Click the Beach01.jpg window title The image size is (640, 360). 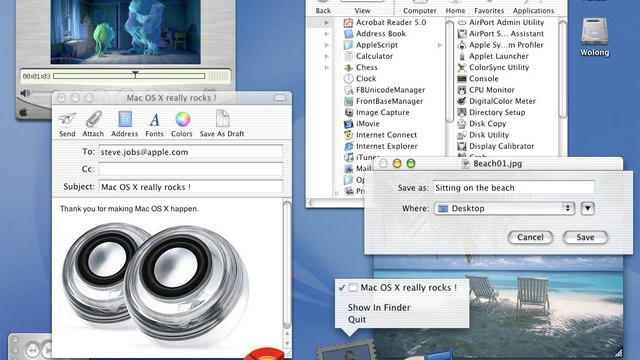(x=498, y=164)
